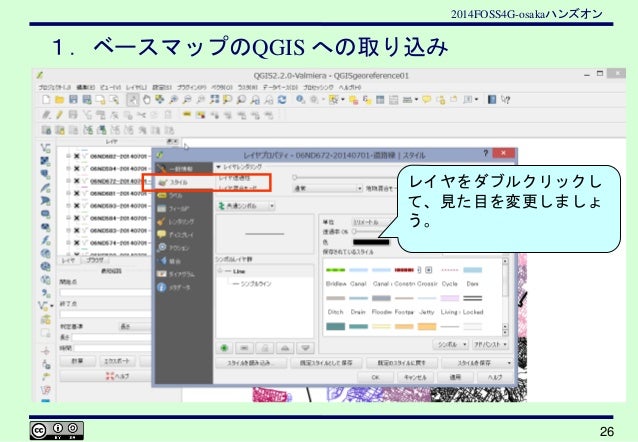Select the Pan Map hand tool
The image size is (638, 442).
point(146,100)
